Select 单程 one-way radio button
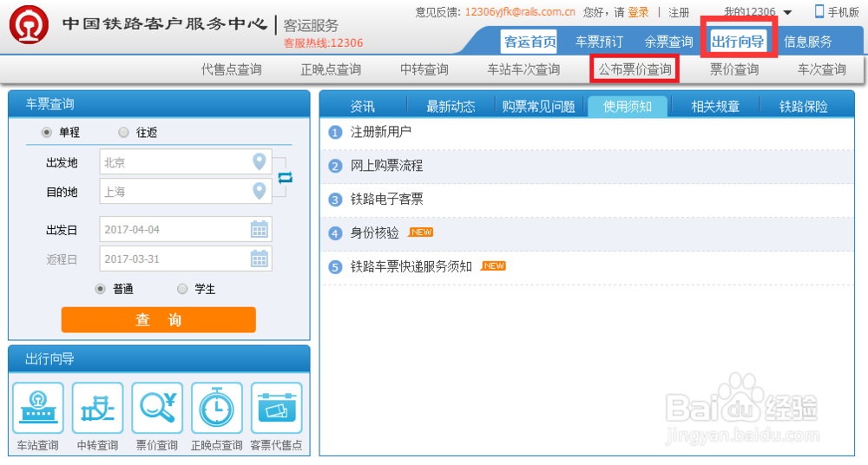Image resolution: width=868 pixels, height=465 pixels. tap(47, 133)
